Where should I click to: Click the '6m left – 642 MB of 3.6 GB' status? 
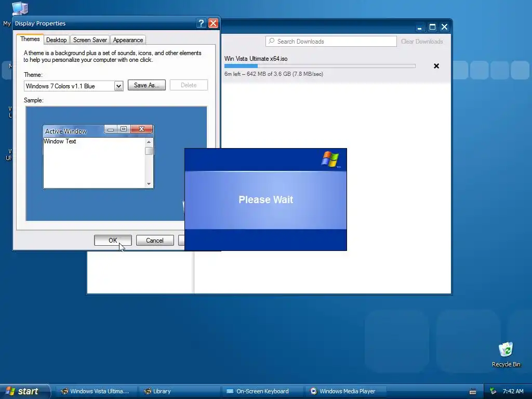tap(273, 74)
